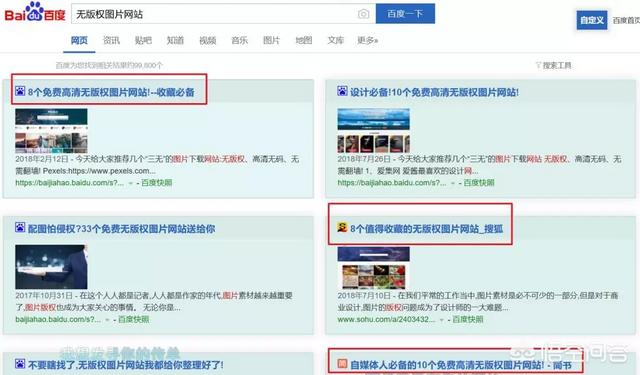
Task: Click paw icon beside 不要瞎找了 result
Action: click(x=20, y=364)
